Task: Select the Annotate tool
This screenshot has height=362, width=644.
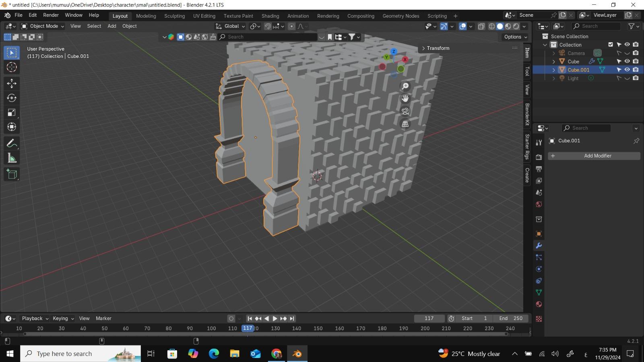Action: point(12,143)
